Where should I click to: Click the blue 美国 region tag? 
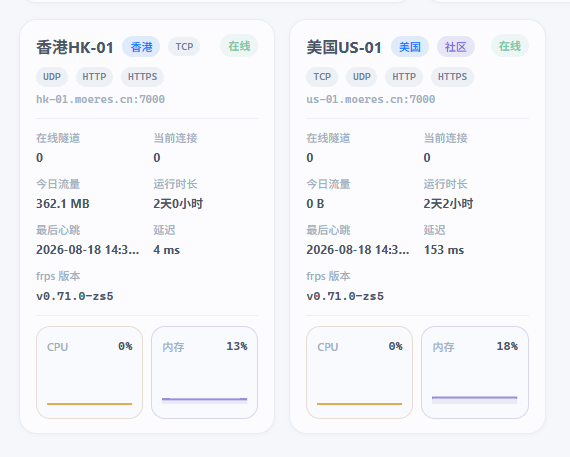(410, 47)
